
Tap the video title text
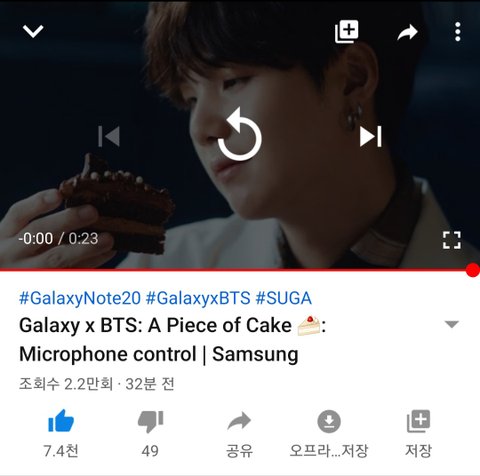point(173,339)
